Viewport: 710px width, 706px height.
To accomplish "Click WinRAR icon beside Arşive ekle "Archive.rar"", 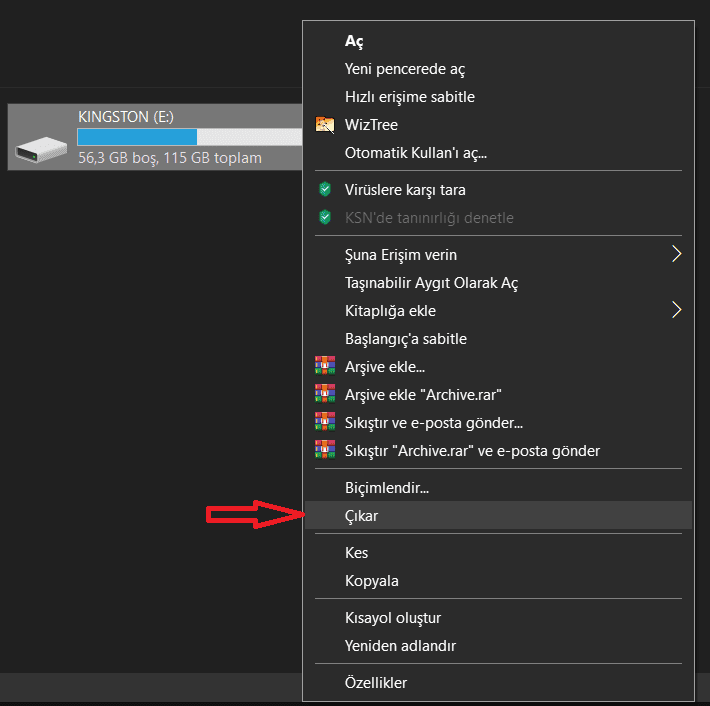I will 324,395.
